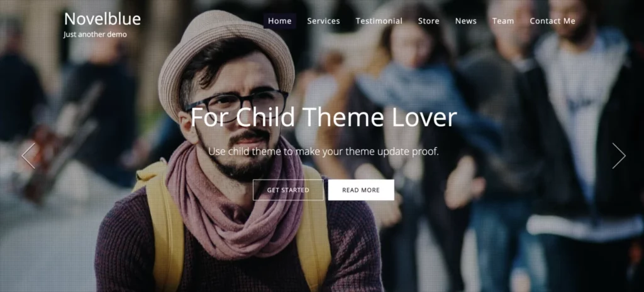This screenshot has height=292, width=644.
Task: Click the 'Use child theme' subtitle text
Action: click(323, 152)
